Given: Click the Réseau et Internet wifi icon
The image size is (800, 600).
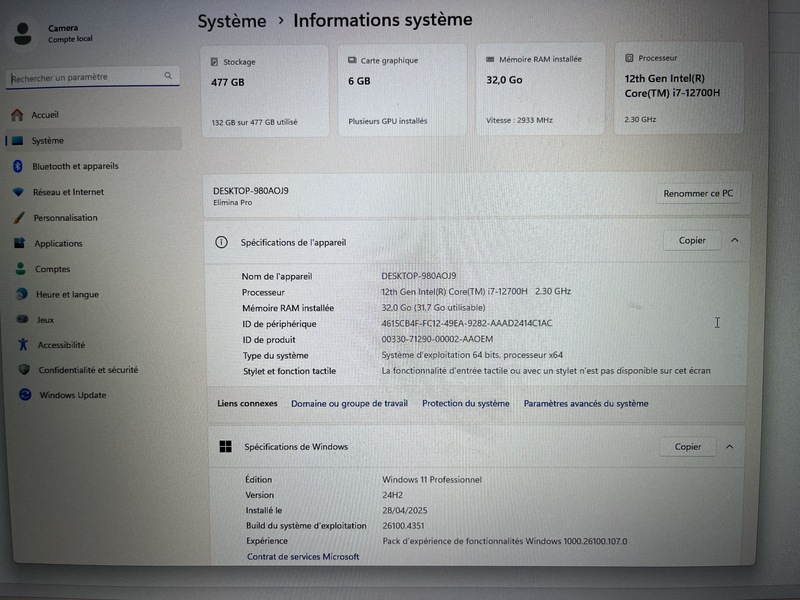Looking at the screenshot, I should pyautogui.click(x=18, y=192).
